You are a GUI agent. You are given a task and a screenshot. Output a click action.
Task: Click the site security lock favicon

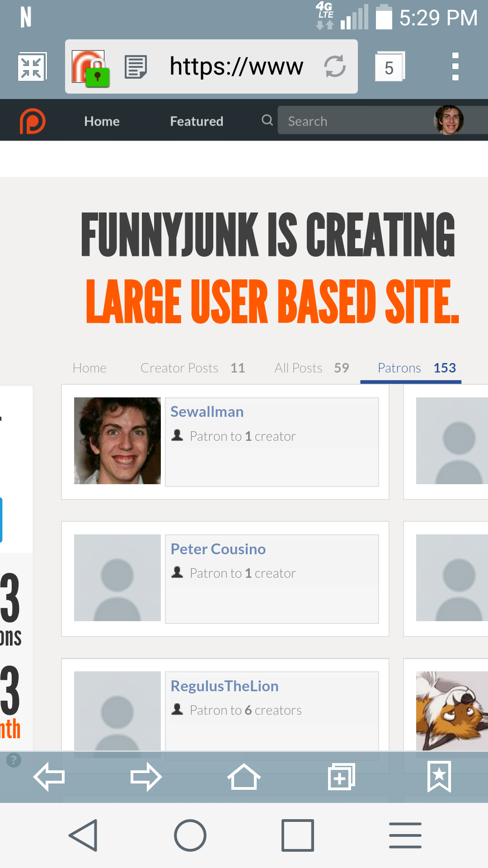[x=90, y=68]
